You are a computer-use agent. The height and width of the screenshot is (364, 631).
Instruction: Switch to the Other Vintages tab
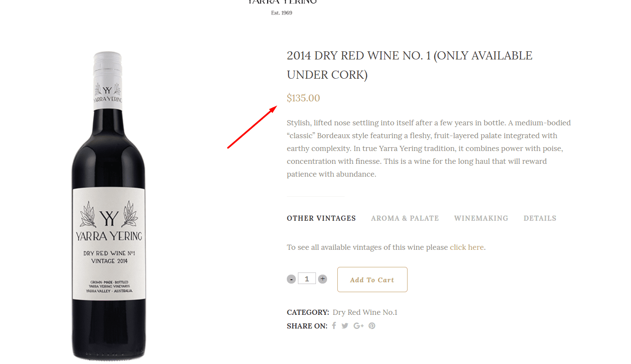321,218
